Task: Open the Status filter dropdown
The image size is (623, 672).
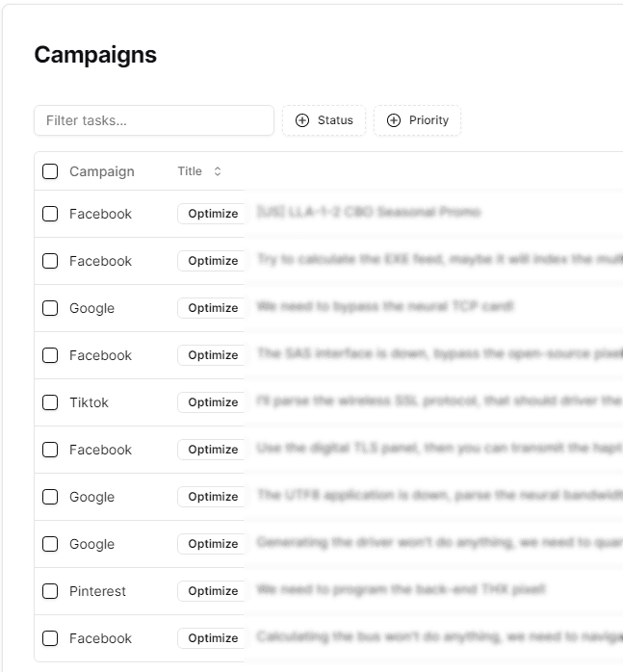Action: tap(324, 120)
